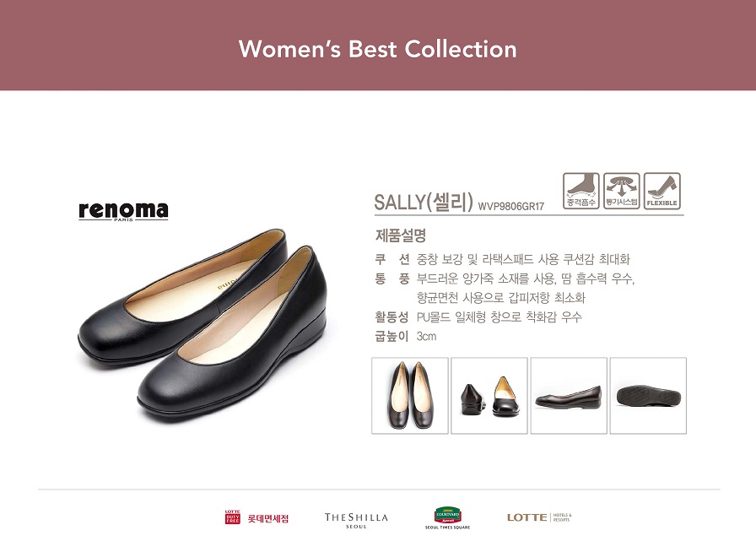Image resolution: width=756 pixels, height=552 pixels.
Task: Open the front and back view thumbnail
Action: click(489, 396)
